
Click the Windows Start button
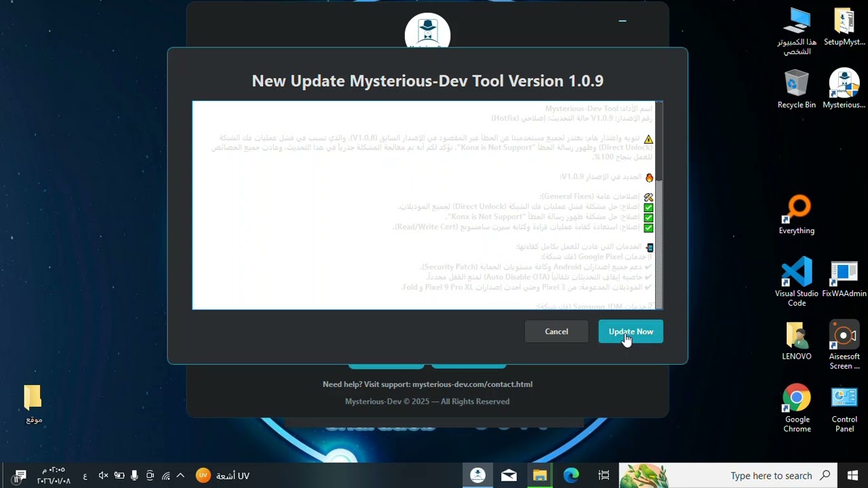[x=852, y=475]
